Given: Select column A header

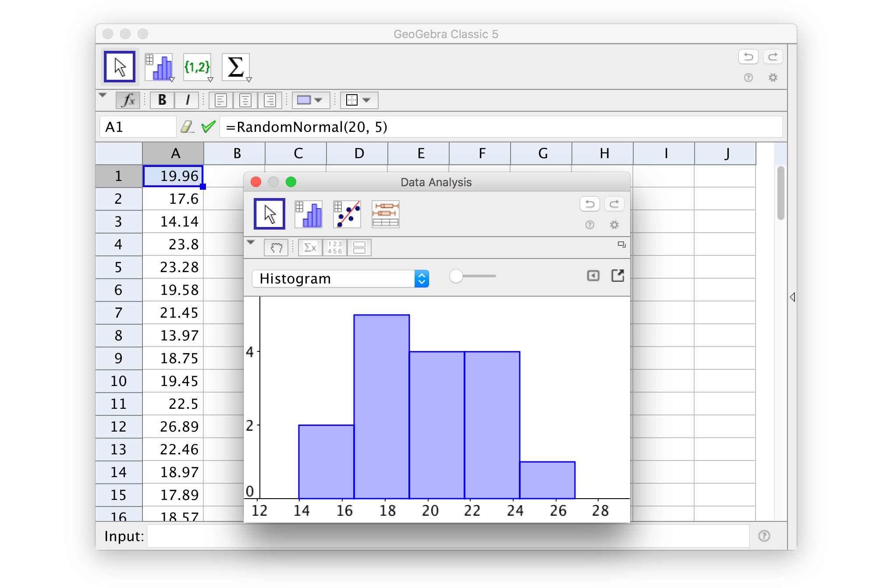Looking at the screenshot, I should [173, 153].
